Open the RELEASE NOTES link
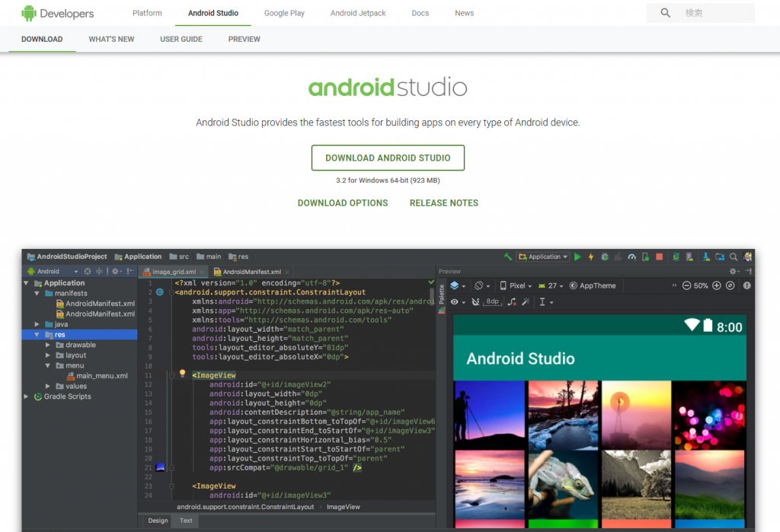Viewport: 780px width, 532px height. point(444,203)
